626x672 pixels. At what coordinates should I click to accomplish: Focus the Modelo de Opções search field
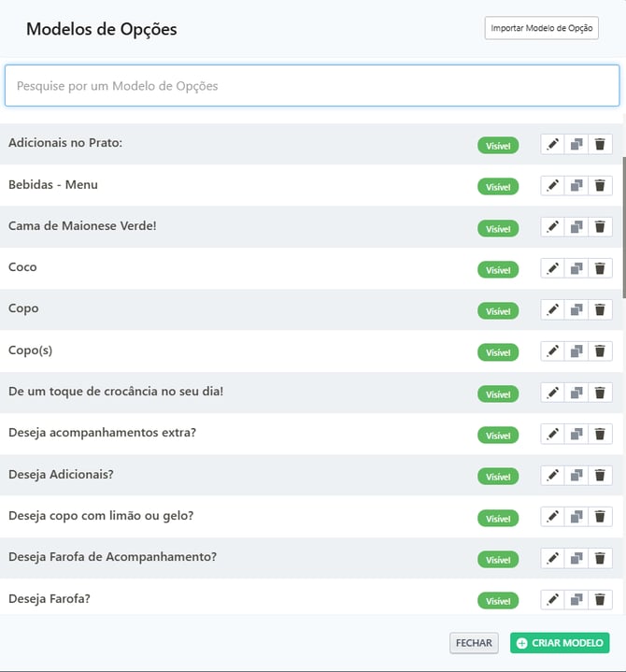(x=312, y=86)
